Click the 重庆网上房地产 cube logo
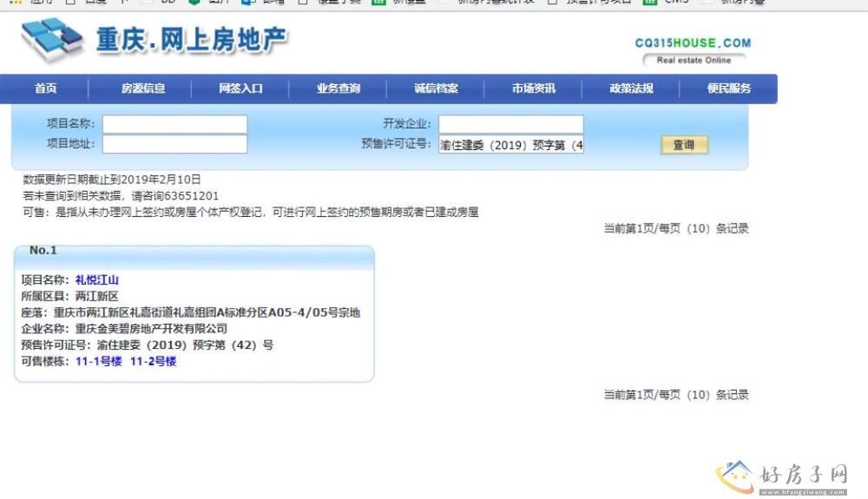Screen dimensions: 868x499 click(x=52, y=40)
